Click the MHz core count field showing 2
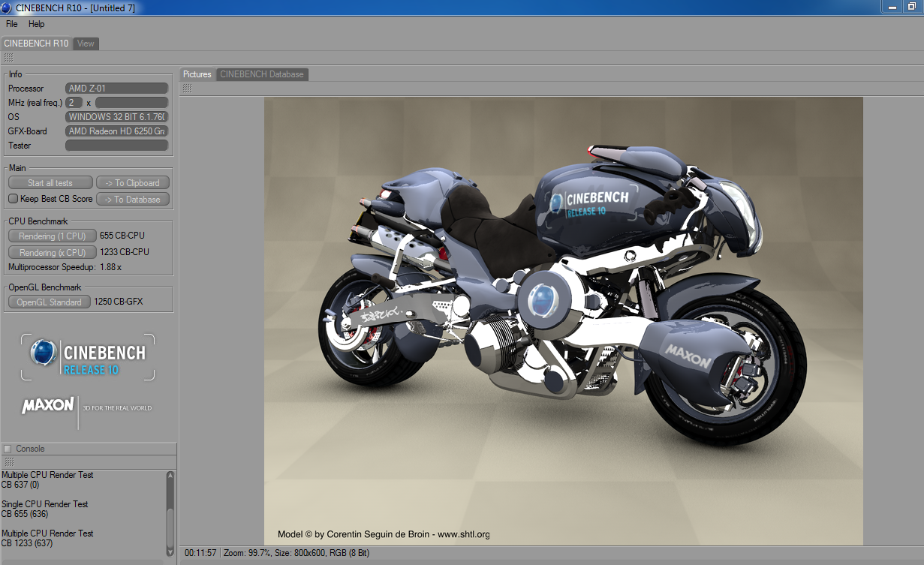The width and height of the screenshot is (924, 565). click(x=74, y=103)
